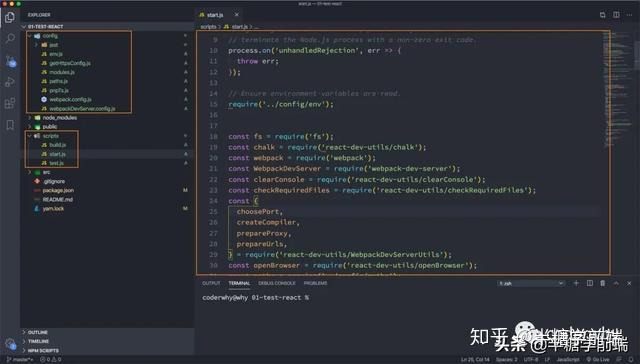Start Go Live server

tap(598, 360)
